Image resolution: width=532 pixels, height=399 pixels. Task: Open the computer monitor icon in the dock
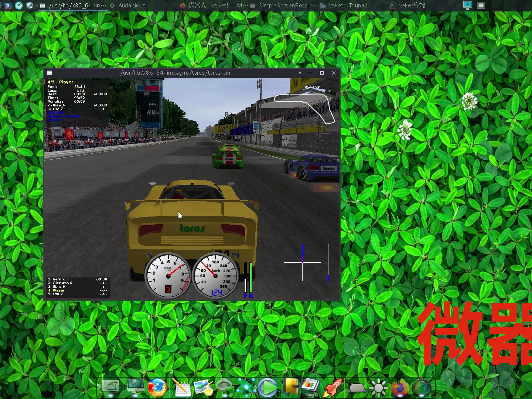(x=136, y=387)
